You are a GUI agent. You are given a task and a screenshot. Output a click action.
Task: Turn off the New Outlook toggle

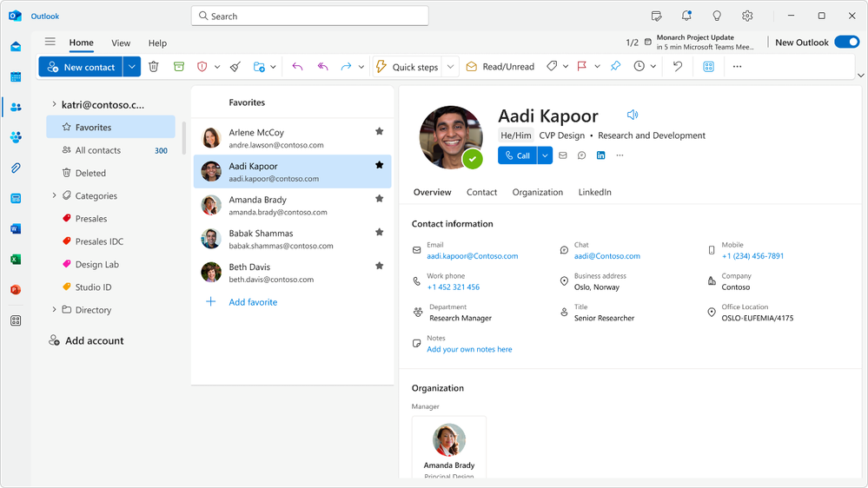(x=847, y=42)
